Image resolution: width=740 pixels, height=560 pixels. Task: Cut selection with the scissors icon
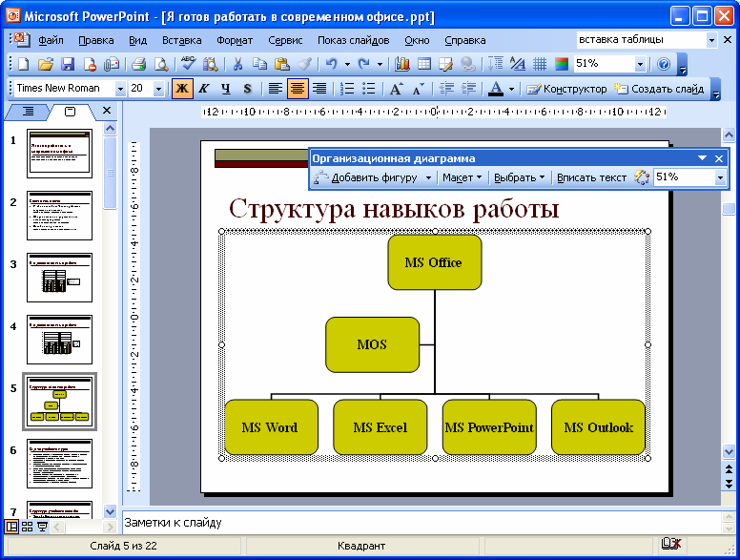pos(237,64)
